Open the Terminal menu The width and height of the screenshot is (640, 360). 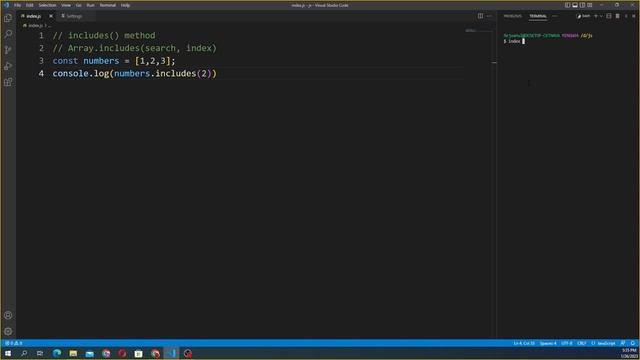click(107, 5)
